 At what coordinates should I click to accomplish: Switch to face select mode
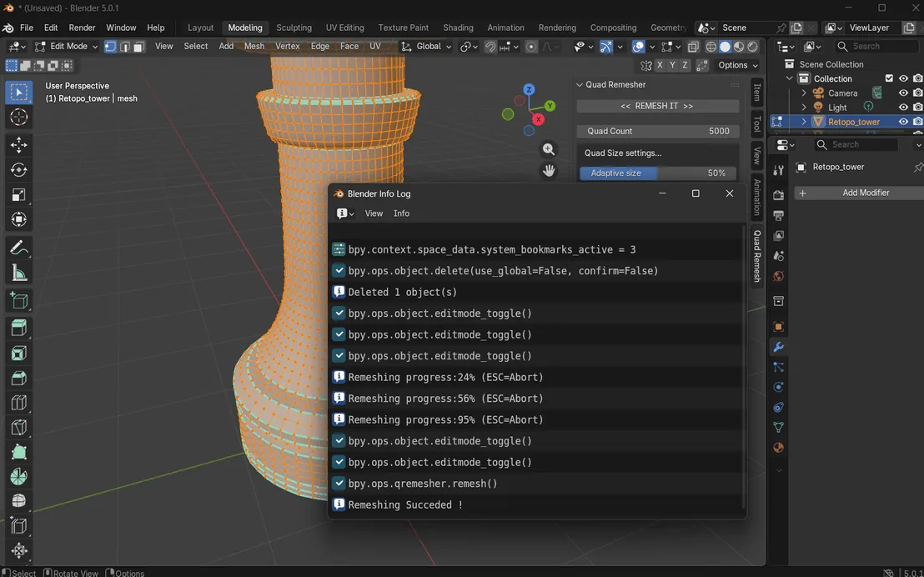coord(138,46)
